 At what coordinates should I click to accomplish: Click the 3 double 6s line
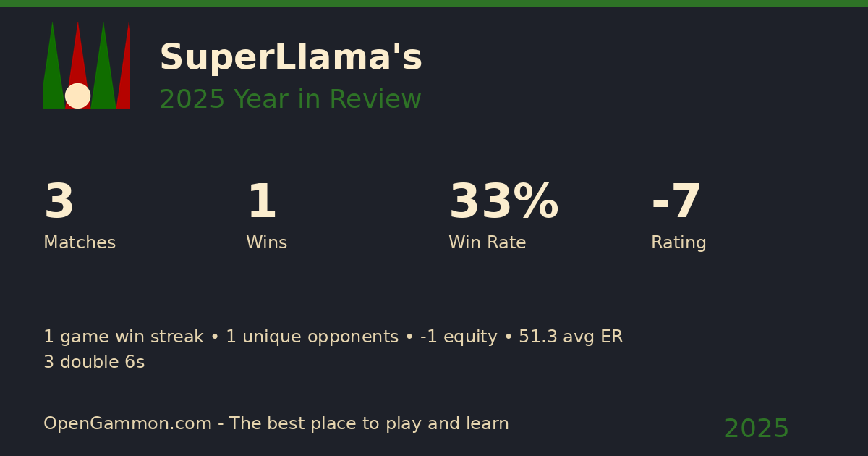pyautogui.click(x=94, y=363)
